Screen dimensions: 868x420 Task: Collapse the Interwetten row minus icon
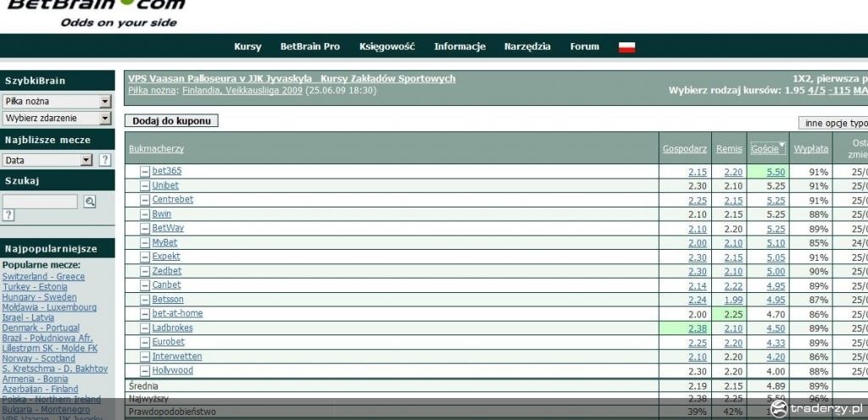click(145, 357)
